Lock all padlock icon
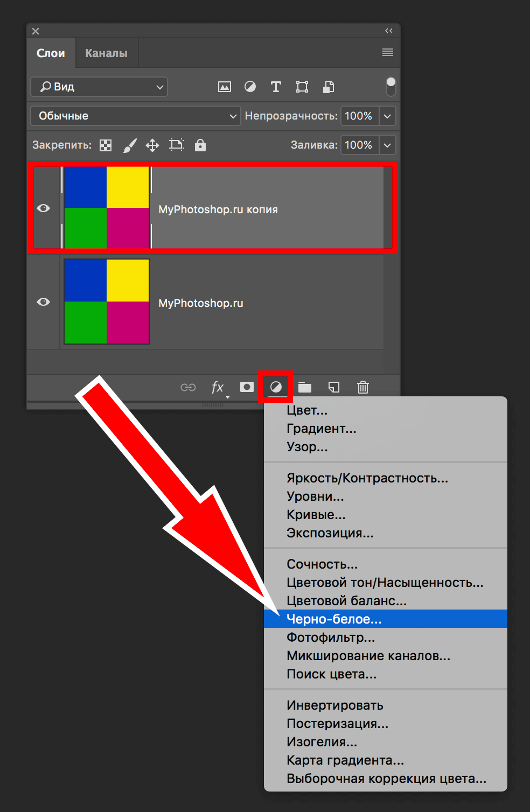530x812 pixels. pyautogui.click(x=200, y=145)
